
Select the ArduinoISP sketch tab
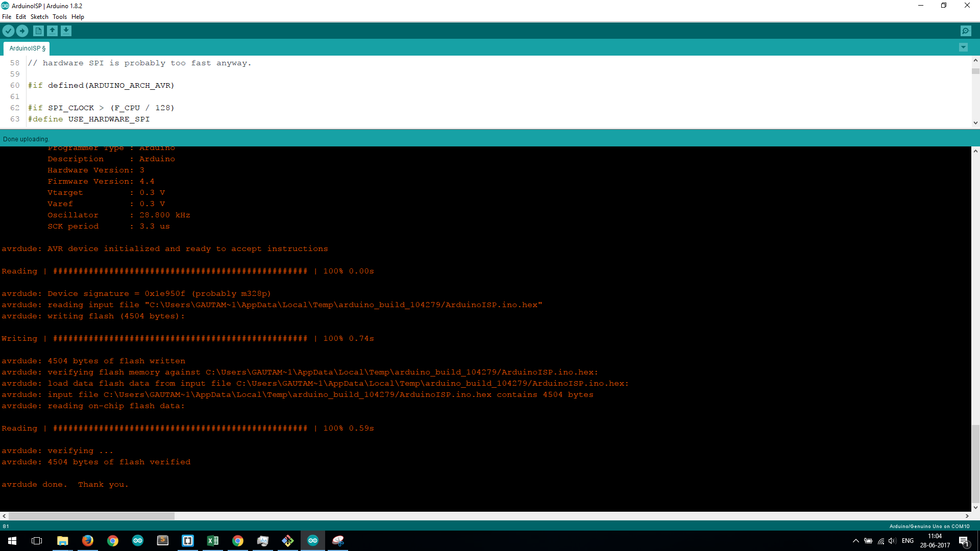click(27, 48)
